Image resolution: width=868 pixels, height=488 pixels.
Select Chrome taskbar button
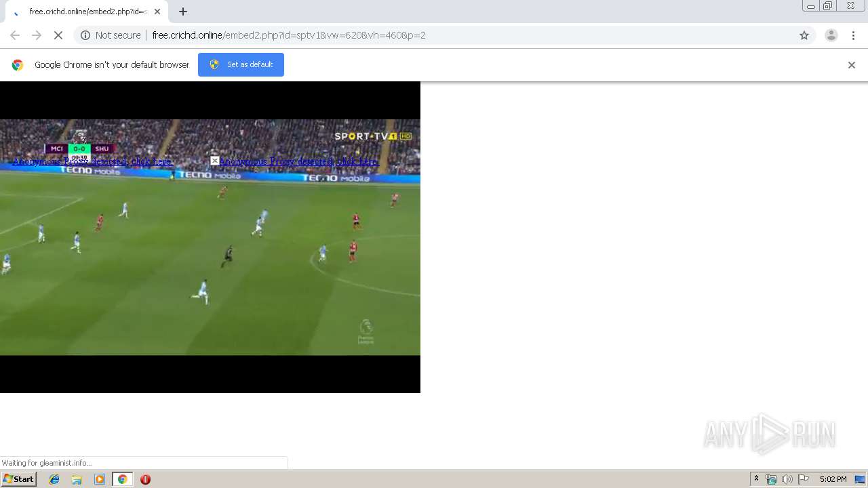pyautogui.click(x=122, y=479)
